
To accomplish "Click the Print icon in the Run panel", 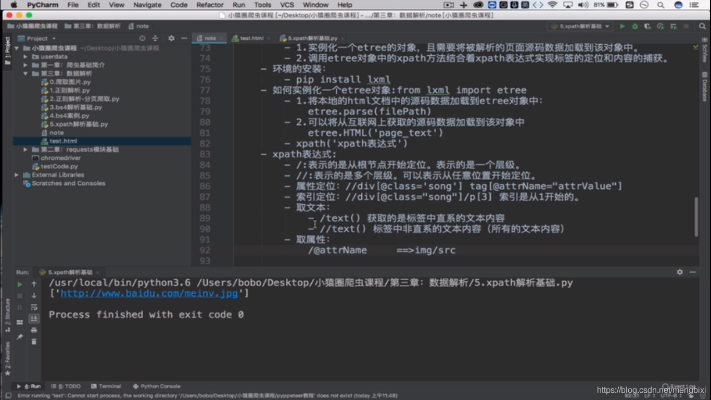I will point(34,330).
